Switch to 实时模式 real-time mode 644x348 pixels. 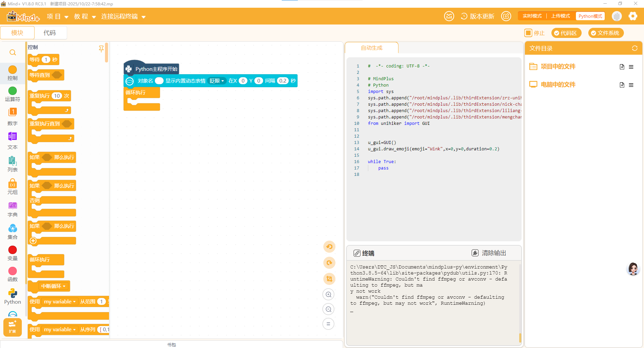532,16
